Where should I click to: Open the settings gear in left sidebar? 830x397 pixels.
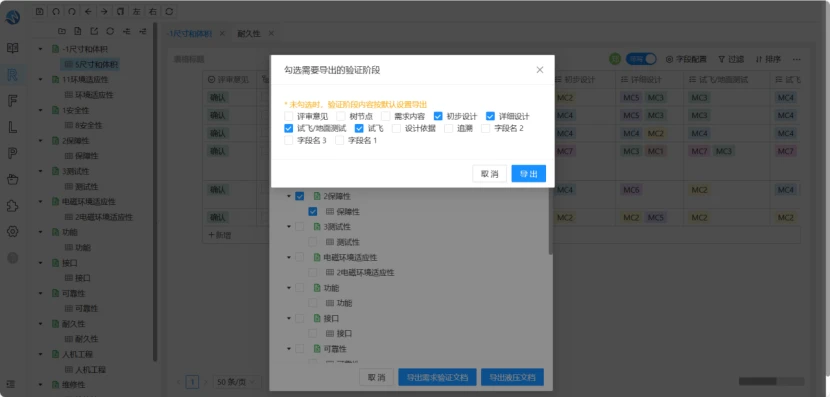pos(13,231)
